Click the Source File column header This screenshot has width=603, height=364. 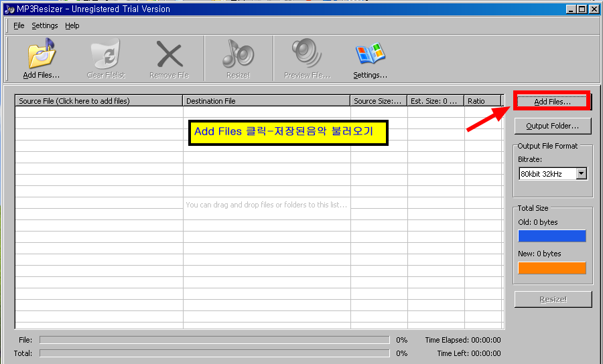tap(99, 101)
